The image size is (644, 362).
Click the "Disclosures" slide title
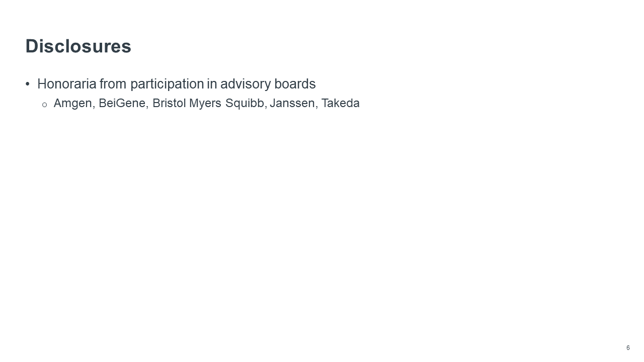[x=78, y=46]
